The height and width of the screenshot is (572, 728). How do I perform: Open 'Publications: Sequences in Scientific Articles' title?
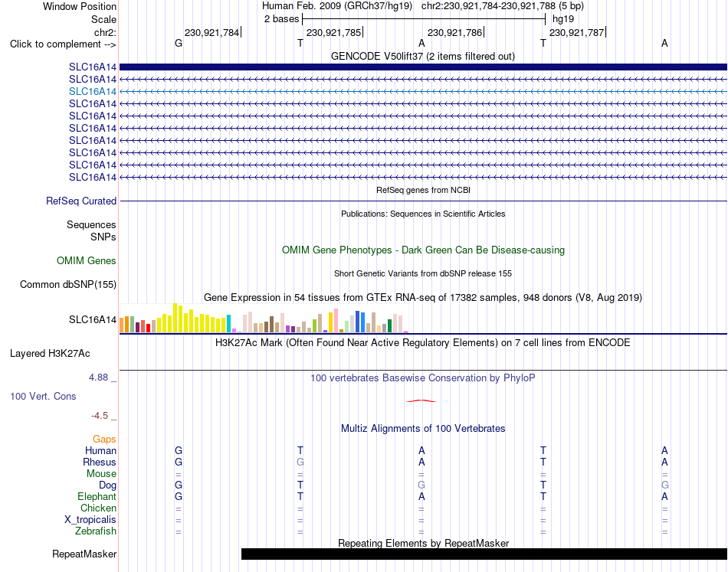click(x=423, y=214)
